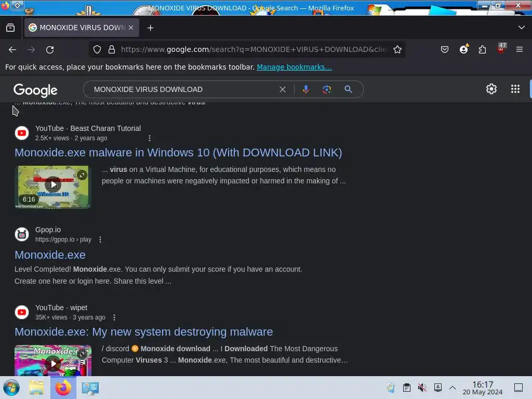Expand the list all tabs chevron
The height and width of the screenshot is (399, 532).
[x=522, y=28]
